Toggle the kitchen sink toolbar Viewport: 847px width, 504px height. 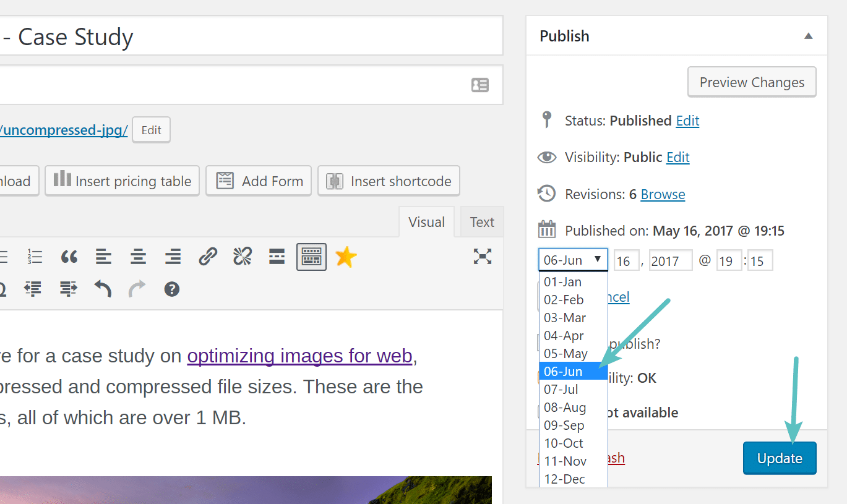tap(311, 256)
